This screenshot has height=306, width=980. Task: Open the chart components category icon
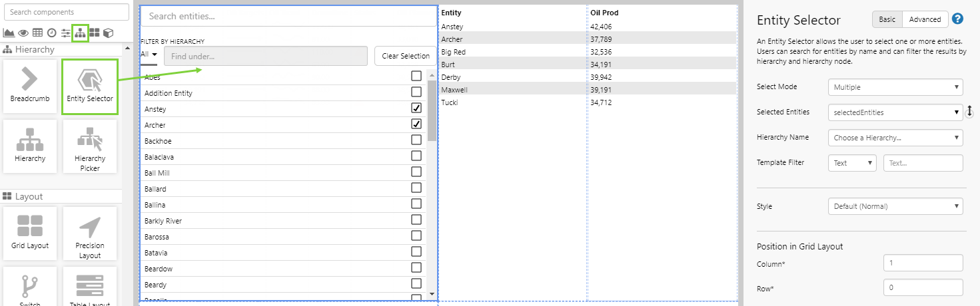click(9, 33)
